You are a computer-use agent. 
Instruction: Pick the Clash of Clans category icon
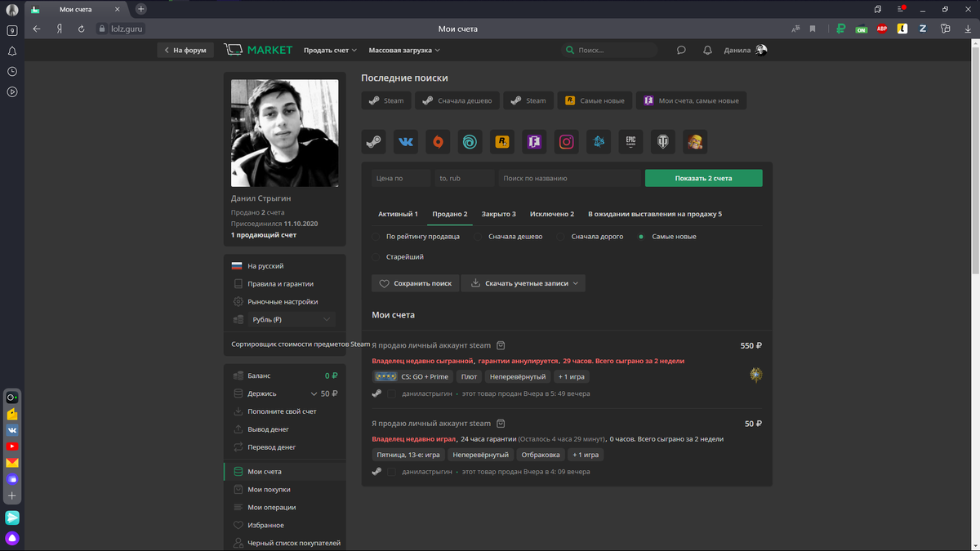695,141
